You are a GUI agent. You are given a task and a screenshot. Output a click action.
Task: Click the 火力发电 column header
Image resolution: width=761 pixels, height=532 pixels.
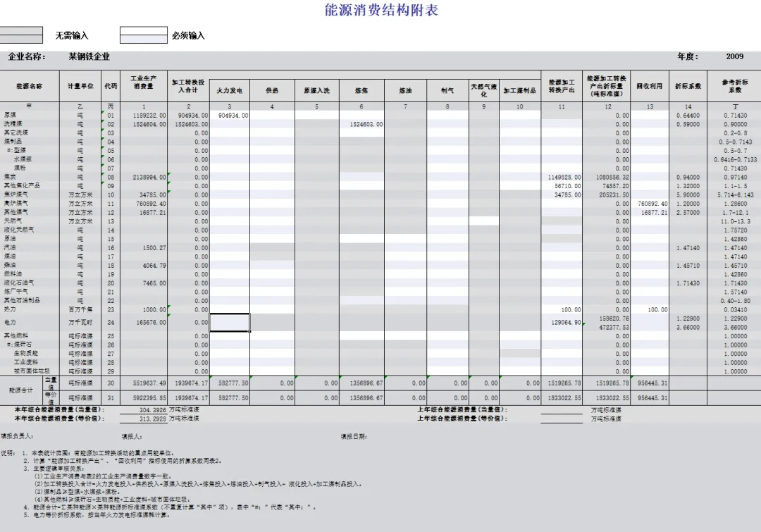coord(230,90)
